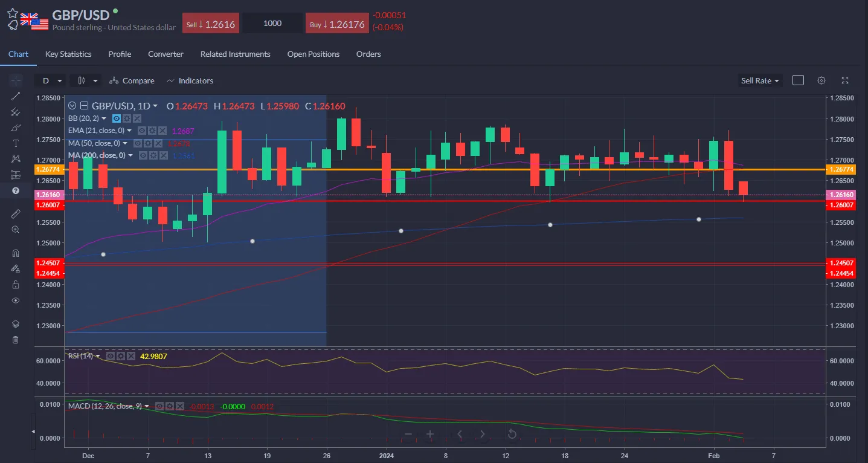Select the zoom-in magnifier tool
868x463 pixels.
click(x=16, y=229)
